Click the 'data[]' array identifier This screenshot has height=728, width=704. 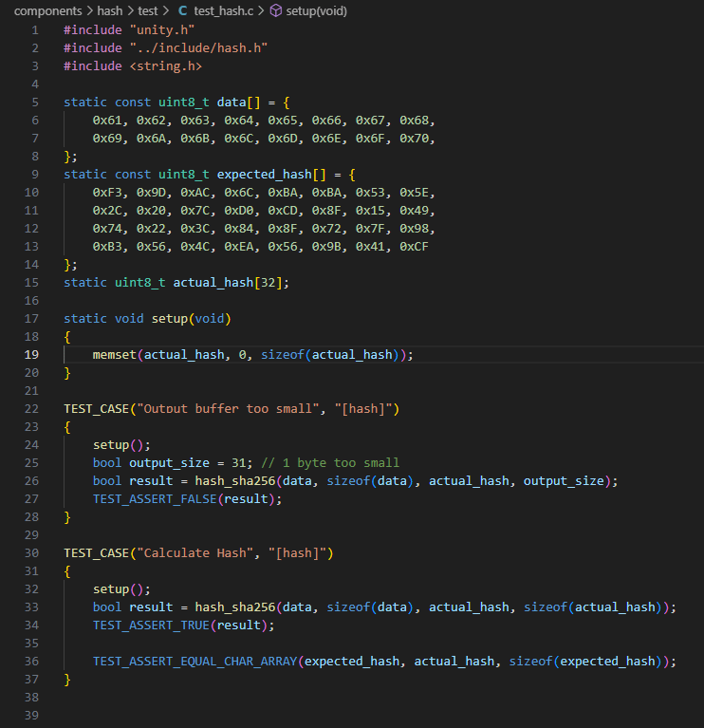pyautogui.click(x=238, y=103)
